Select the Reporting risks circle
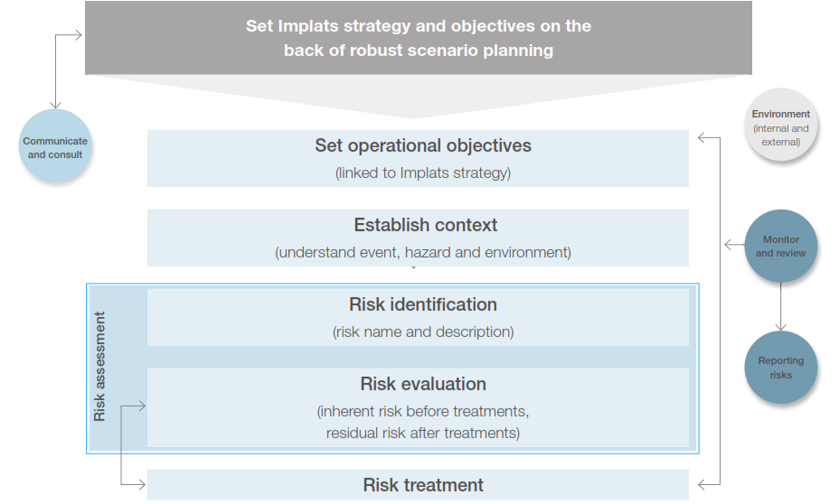 780,368
